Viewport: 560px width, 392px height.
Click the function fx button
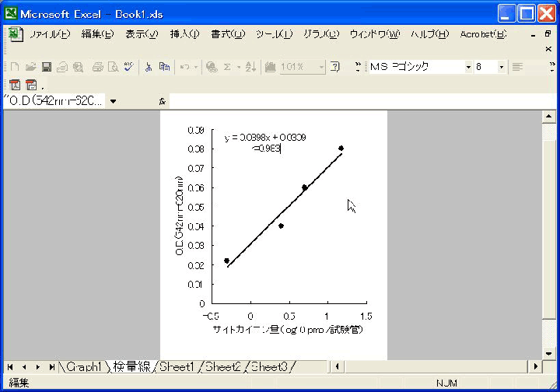162,101
